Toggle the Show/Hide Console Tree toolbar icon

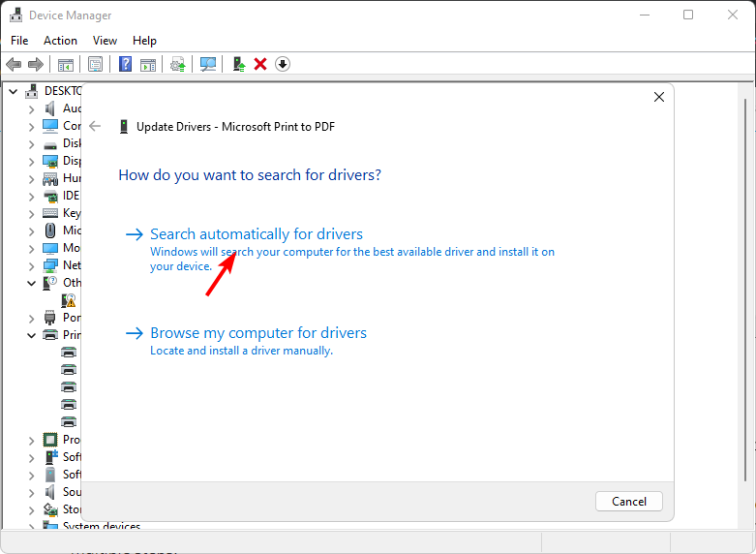coord(66,64)
